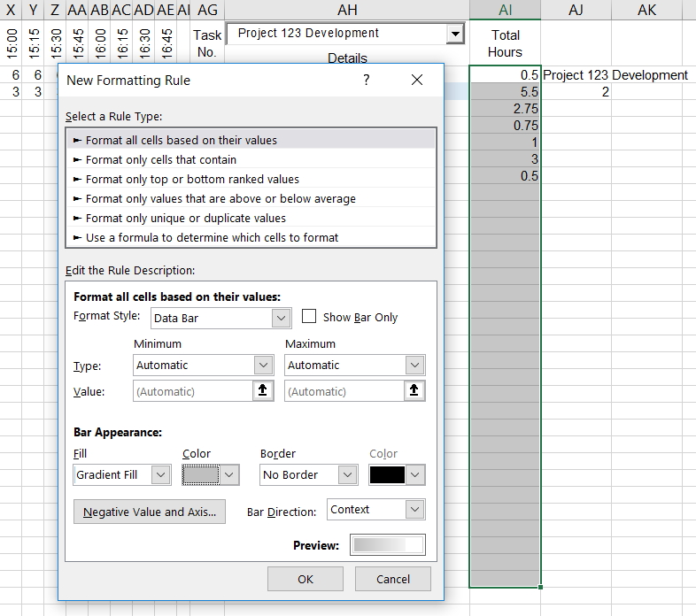Viewport: 696px width, 616px height.
Task: Click the data bar Preview box
Action: pyautogui.click(x=388, y=545)
